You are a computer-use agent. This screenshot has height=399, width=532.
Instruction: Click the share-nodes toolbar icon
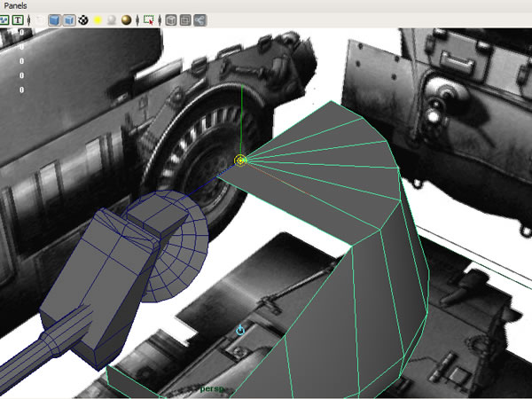(199, 20)
